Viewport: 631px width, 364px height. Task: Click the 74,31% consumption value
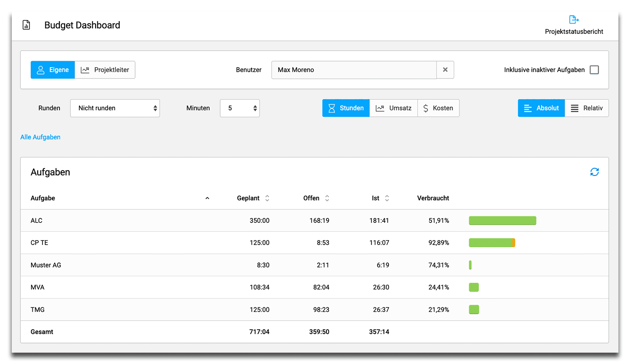pos(439,265)
